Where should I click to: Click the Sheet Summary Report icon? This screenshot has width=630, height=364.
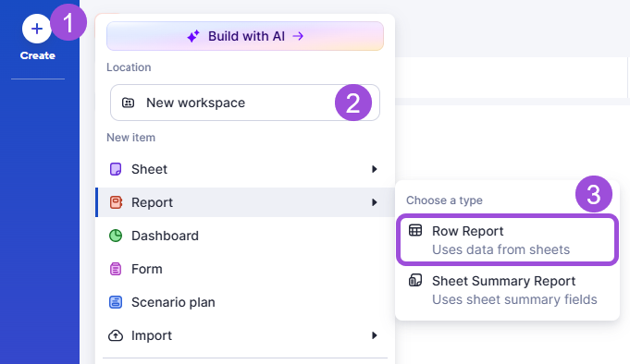click(x=415, y=280)
